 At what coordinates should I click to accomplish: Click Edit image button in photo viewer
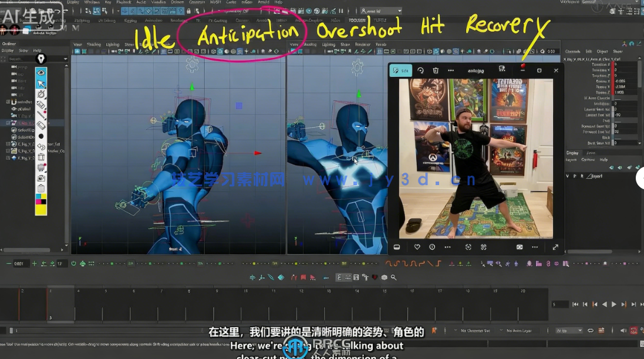400,71
